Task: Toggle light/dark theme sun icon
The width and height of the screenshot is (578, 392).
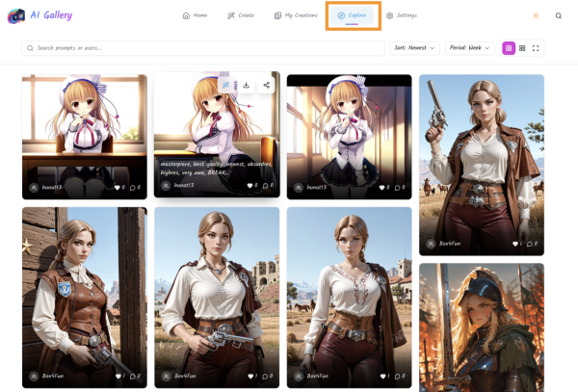Action: coord(536,15)
